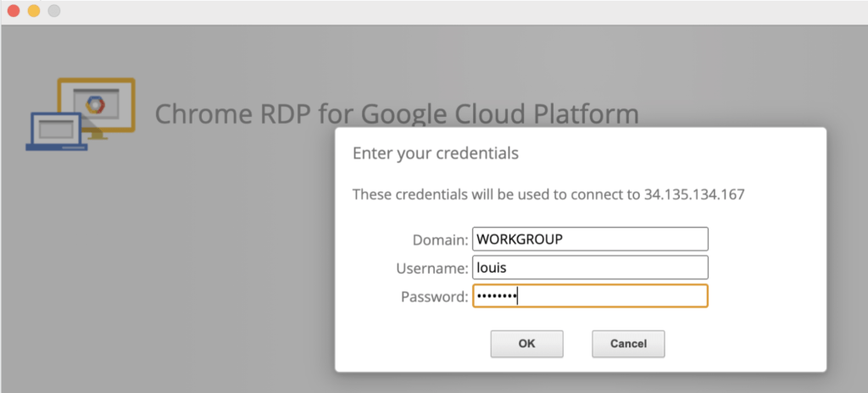Focus the Domain field containing WORKGROUP
The height and width of the screenshot is (393, 868).
click(589, 240)
